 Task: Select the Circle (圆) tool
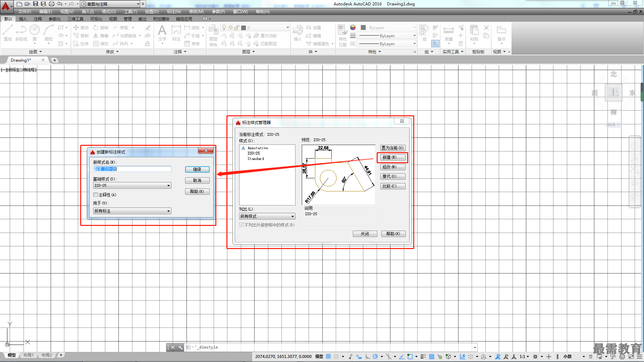[x=35, y=33]
